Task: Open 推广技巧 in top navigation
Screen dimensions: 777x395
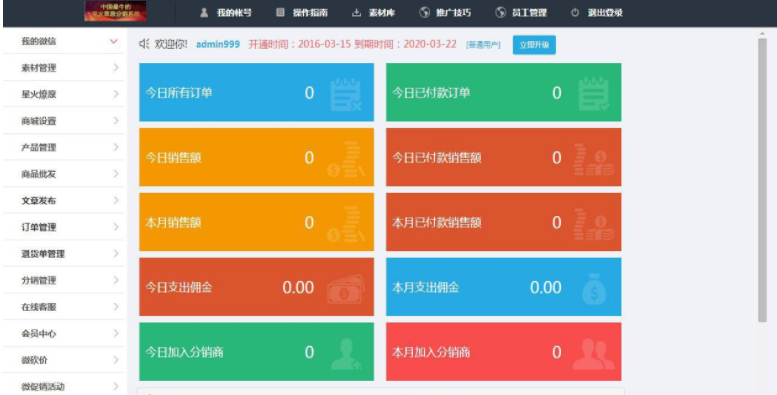Action: tap(453, 13)
